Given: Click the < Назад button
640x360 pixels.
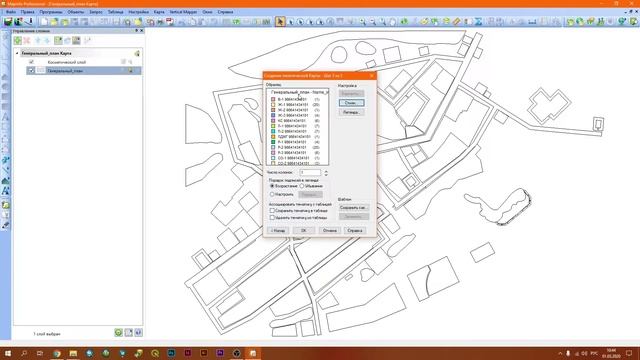Looking at the screenshot, I should (278, 231).
